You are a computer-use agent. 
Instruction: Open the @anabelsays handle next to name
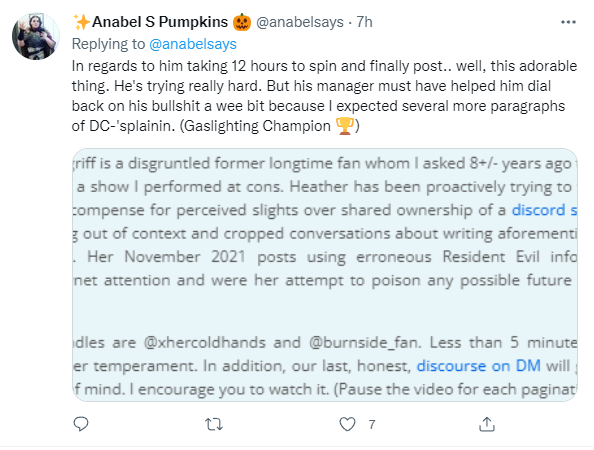pos(300,22)
